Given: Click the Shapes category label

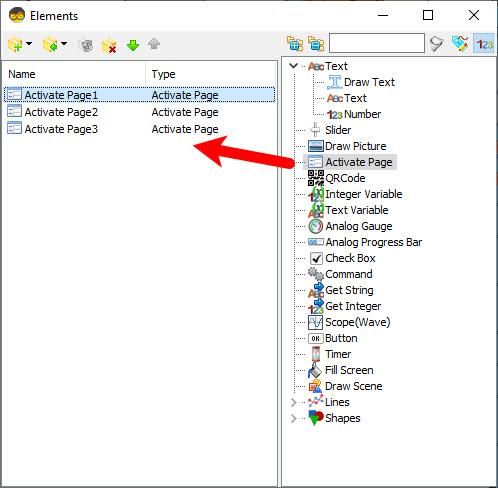Looking at the screenshot, I should click(343, 418).
